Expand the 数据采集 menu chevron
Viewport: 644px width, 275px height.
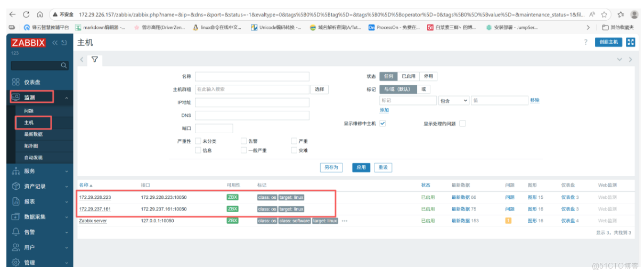pyautogui.click(x=67, y=217)
